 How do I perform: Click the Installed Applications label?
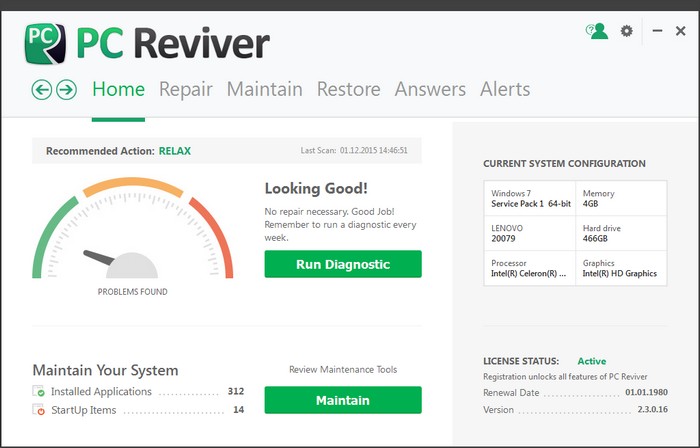(x=101, y=392)
